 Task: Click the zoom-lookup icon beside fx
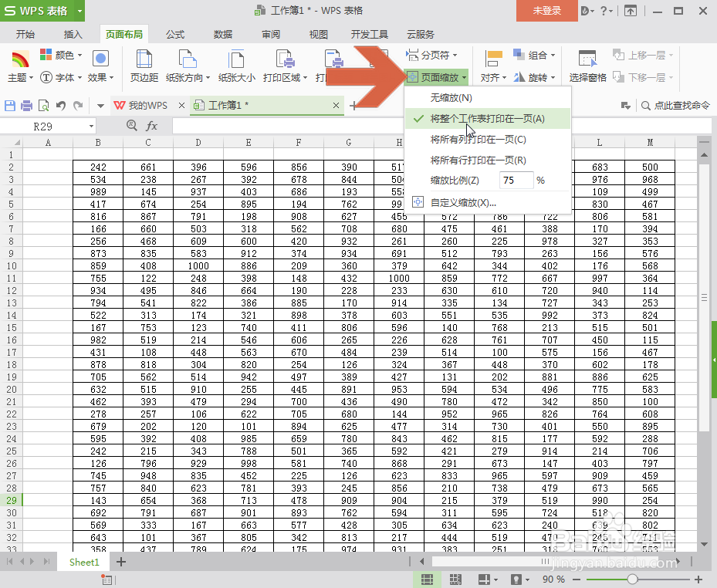pyautogui.click(x=132, y=125)
